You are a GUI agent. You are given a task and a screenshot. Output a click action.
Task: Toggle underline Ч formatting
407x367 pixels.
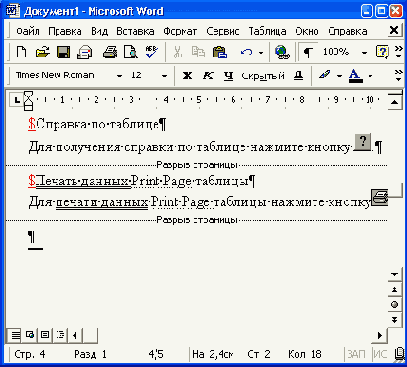pyautogui.click(x=228, y=76)
